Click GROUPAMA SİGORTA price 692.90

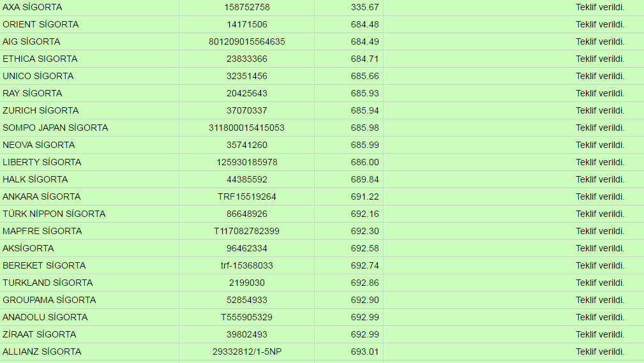(x=364, y=300)
